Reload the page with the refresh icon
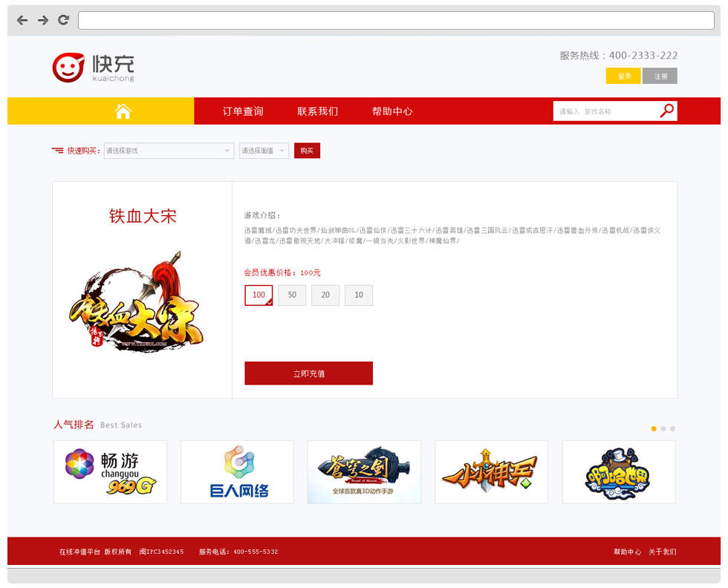The height and width of the screenshot is (588, 728). [x=64, y=19]
